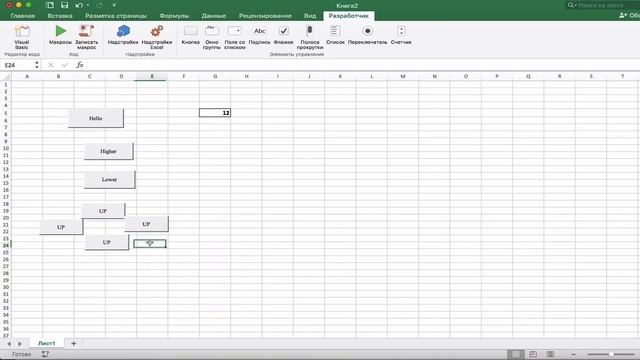640x360 pixels.
Task: Start Записать макрос (Record Macro)
Action: pyautogui.click(x=87, y=37)
